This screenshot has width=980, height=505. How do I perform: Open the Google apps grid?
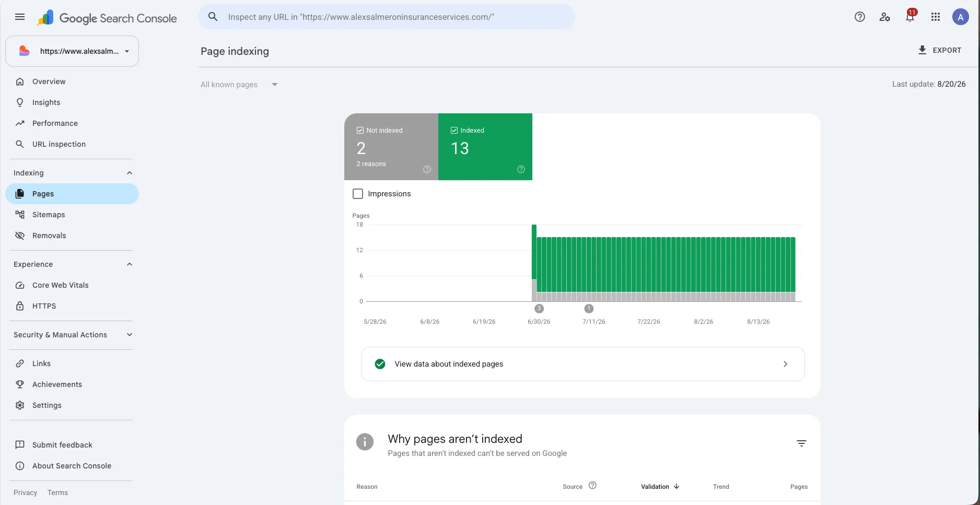click(x=935, y=17)
